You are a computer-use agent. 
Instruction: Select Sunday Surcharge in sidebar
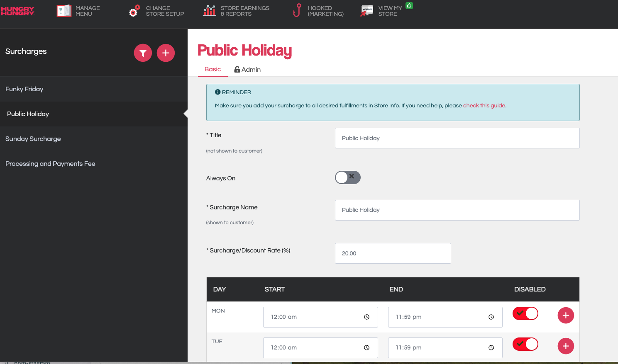tap(33, 139)
